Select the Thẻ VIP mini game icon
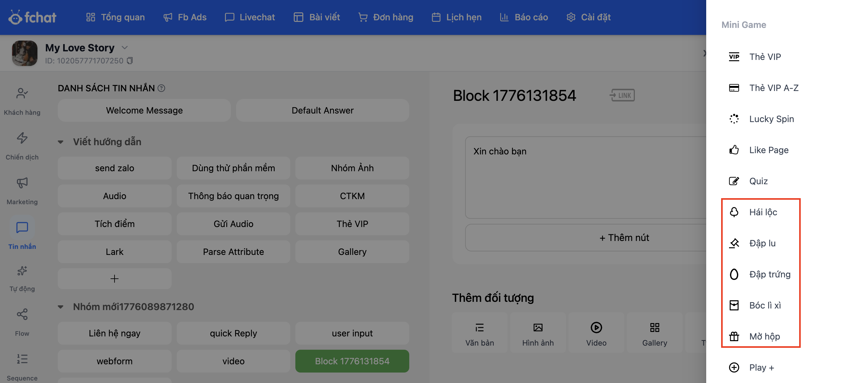The width and height of the screenshot is (868, 383). (x=734, y=56)
